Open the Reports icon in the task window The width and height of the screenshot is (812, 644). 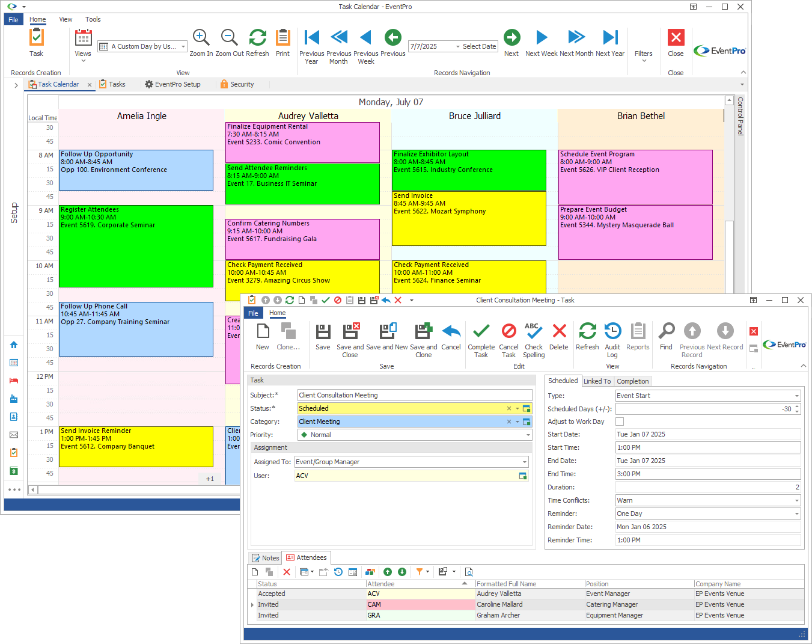[x=638, y=339]
